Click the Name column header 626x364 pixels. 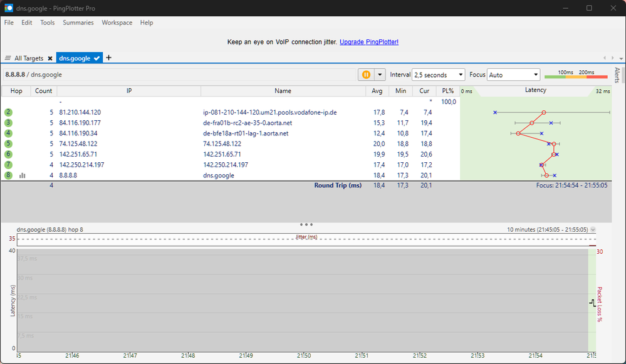click(283, 91)
